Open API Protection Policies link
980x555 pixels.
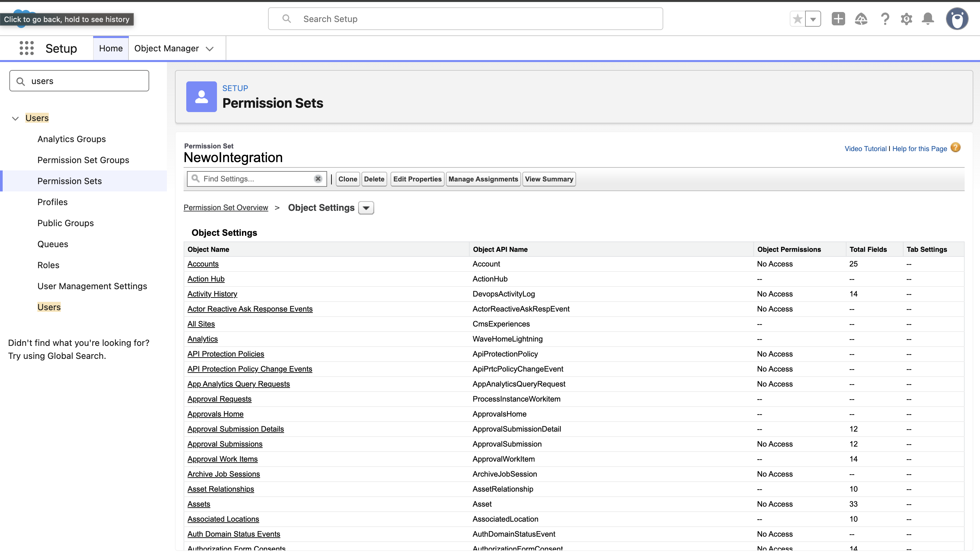click(225, 354)
